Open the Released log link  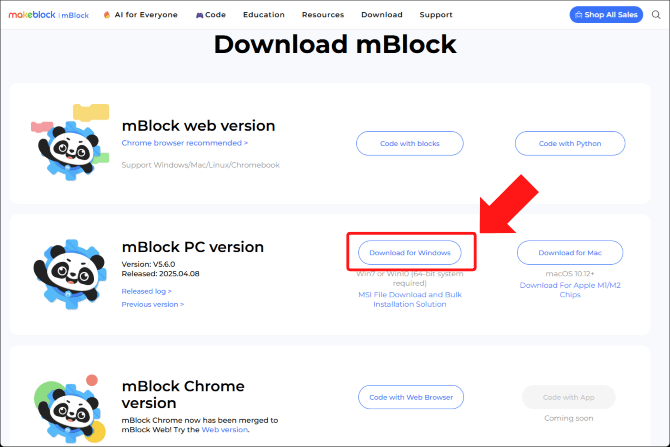147,291
